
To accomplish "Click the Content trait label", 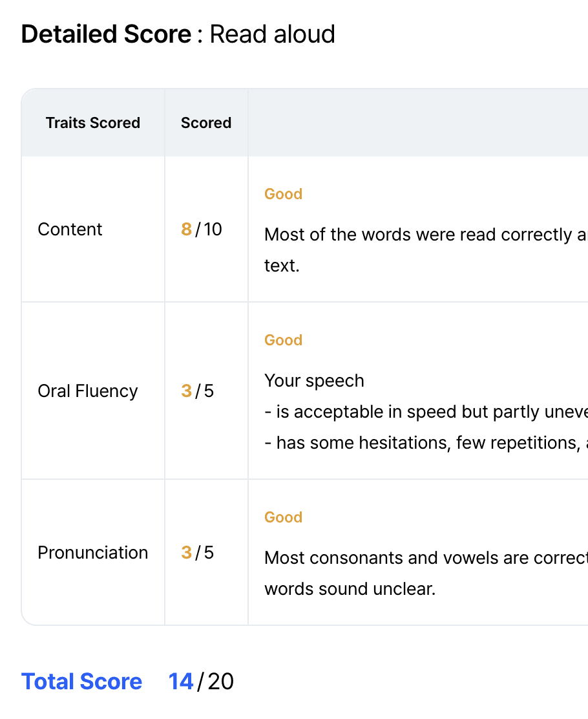I will pos(70,230).
